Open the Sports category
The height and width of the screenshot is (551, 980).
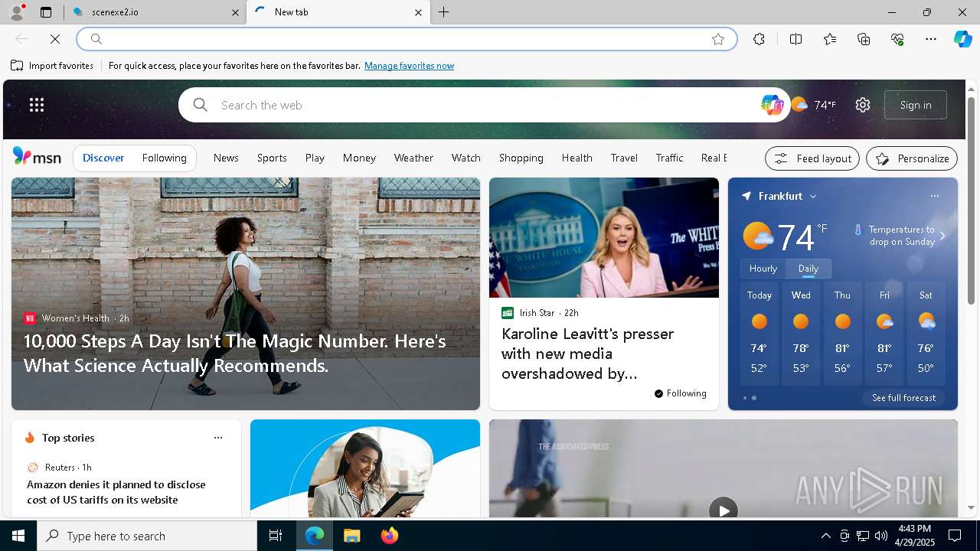[272, 158]
